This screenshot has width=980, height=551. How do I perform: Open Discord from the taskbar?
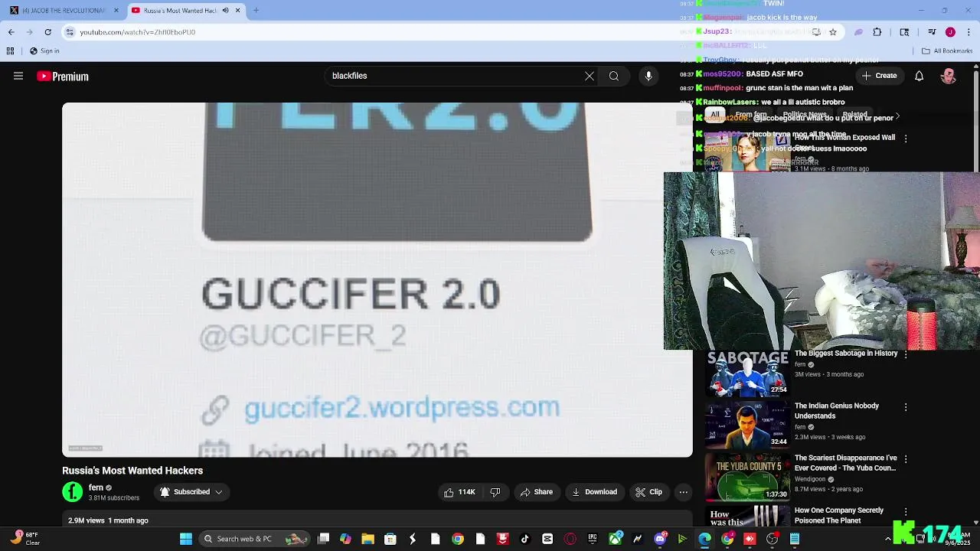(660, 539)
